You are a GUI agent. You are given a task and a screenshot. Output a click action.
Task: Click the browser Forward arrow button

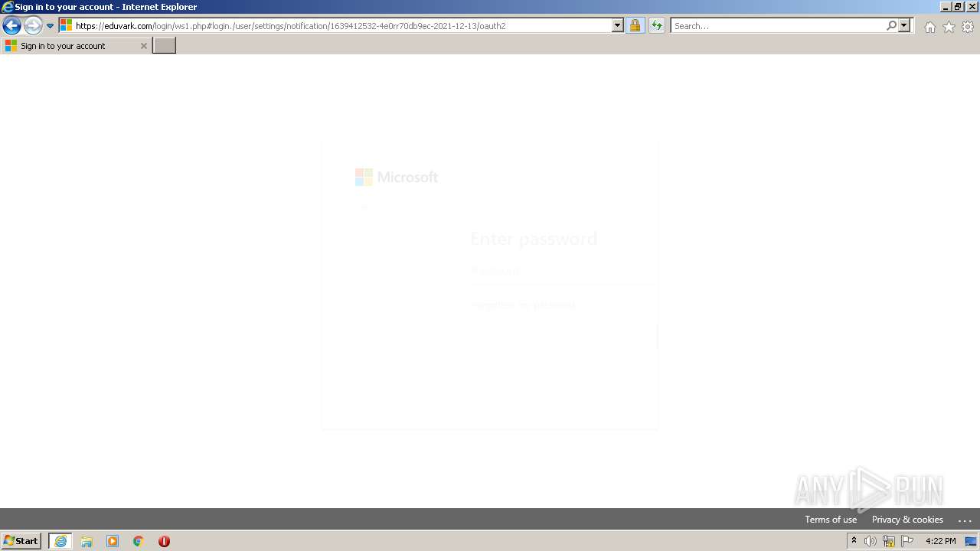point(33,26)
